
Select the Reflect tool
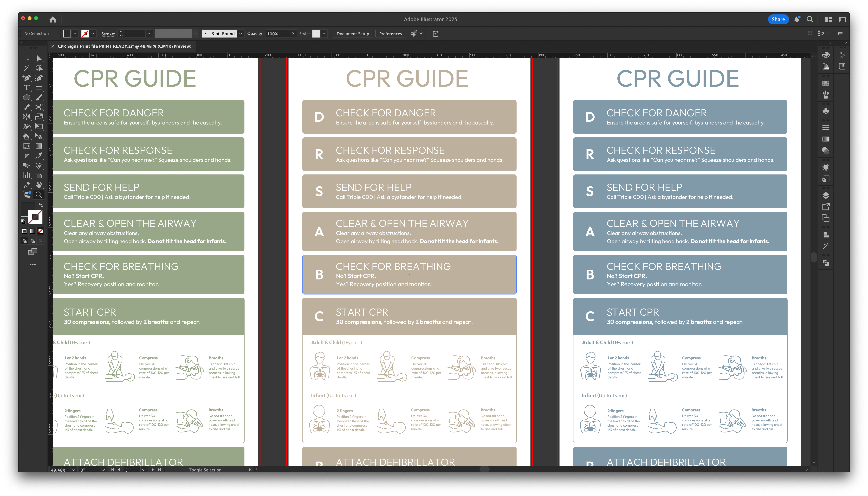click(26, 117)
